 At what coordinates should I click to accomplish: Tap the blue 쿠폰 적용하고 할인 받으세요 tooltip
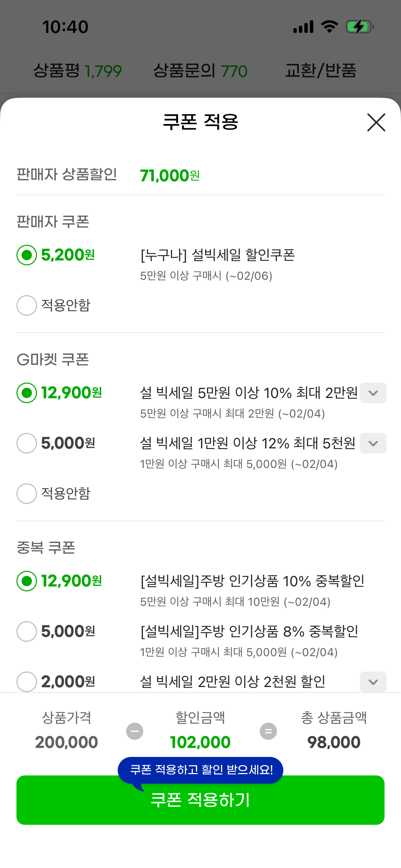click(201, 770)
